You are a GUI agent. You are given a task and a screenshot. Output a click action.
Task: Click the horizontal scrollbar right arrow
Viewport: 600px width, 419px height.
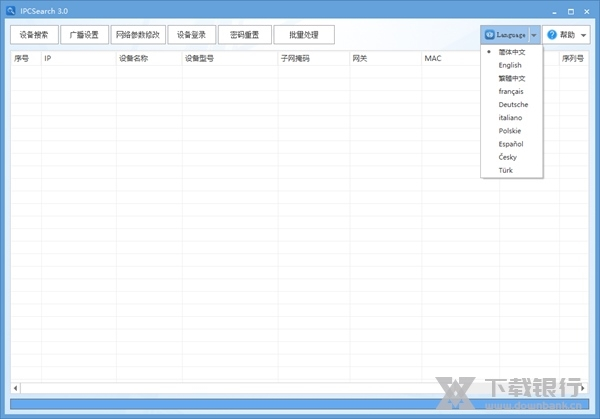(583, 388)
